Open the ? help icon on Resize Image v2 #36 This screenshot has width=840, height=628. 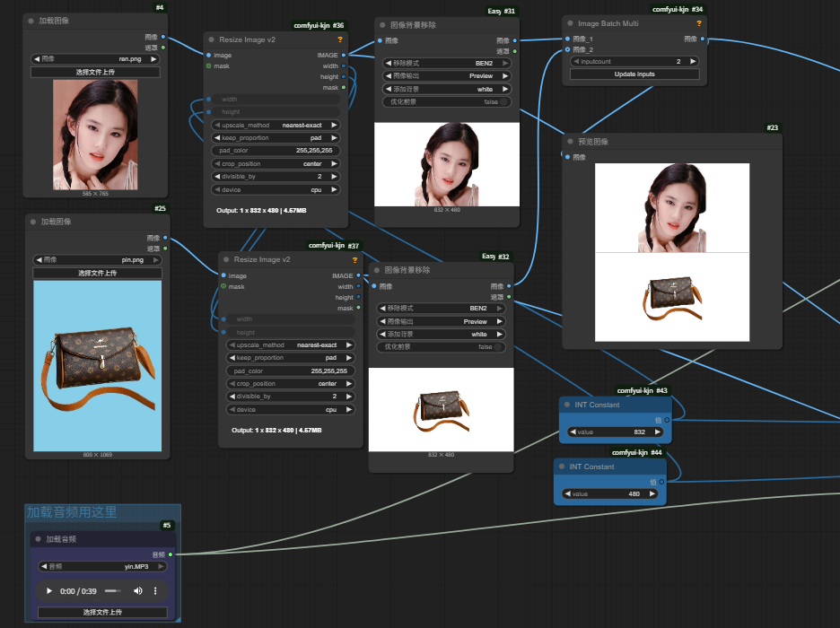pyautogui.click(x=340, y=39)
